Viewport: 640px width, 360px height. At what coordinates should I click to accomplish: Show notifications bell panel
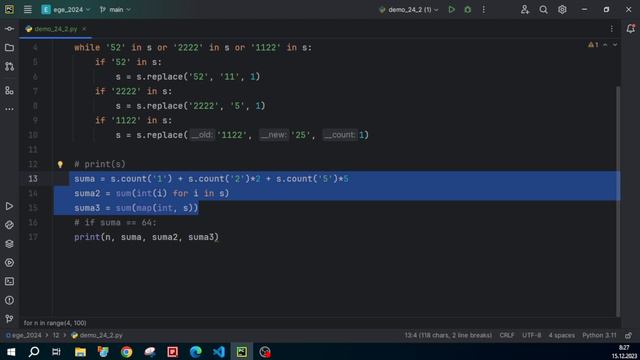[631, 29]
